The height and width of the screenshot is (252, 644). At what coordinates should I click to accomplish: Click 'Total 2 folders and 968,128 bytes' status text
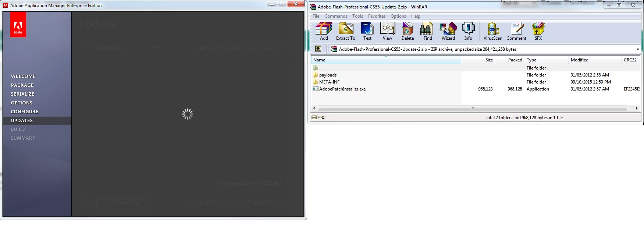pos(524,118)
